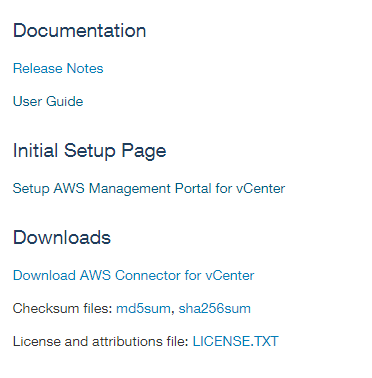This screenshot has height=378, width=372.
Task: Download the md5sum checksum file
Action: tap(143, 308)
